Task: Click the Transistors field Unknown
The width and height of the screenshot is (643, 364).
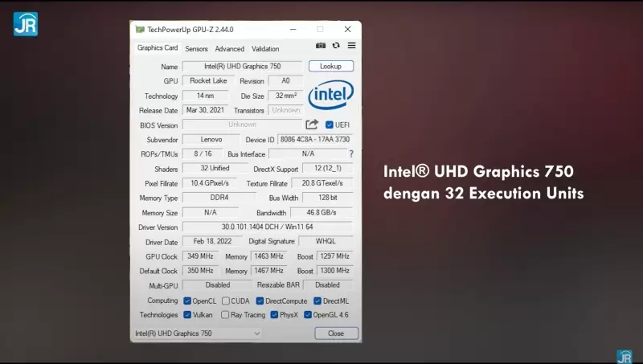Action: pyautogui.click(x=286, y=110)
